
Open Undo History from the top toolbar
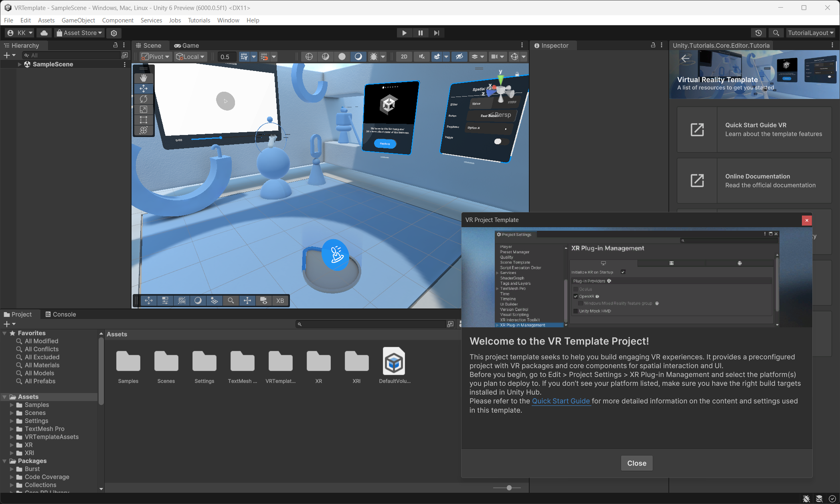758,33
